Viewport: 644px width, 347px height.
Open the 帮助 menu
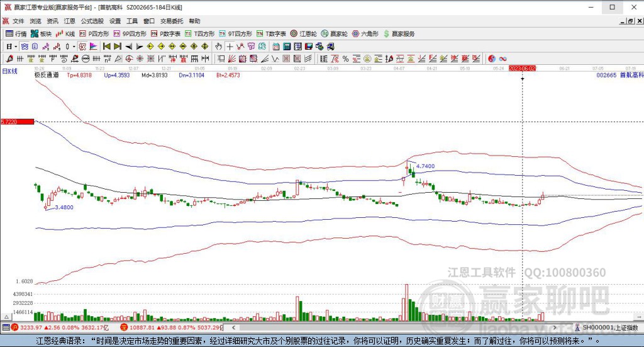click(x=194, y=21)
